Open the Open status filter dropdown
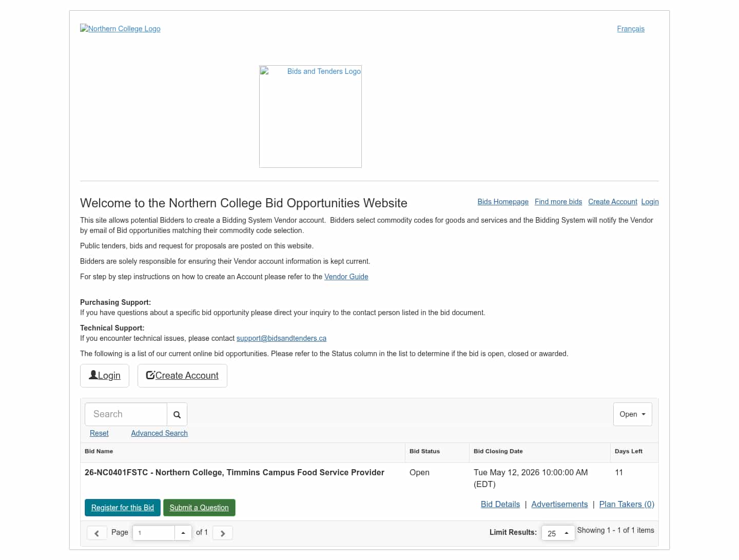739x560 pixels. (x=633, y=414)
